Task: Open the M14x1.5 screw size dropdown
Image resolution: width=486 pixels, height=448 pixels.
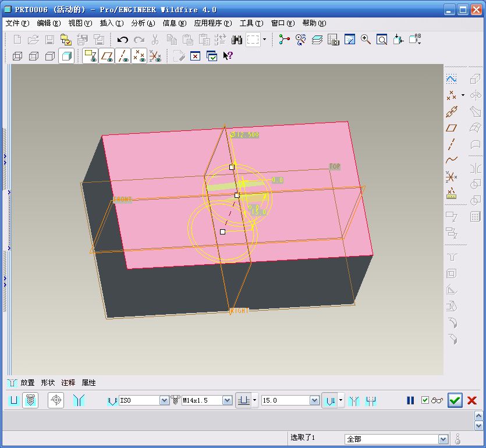Action: point(227,401)
